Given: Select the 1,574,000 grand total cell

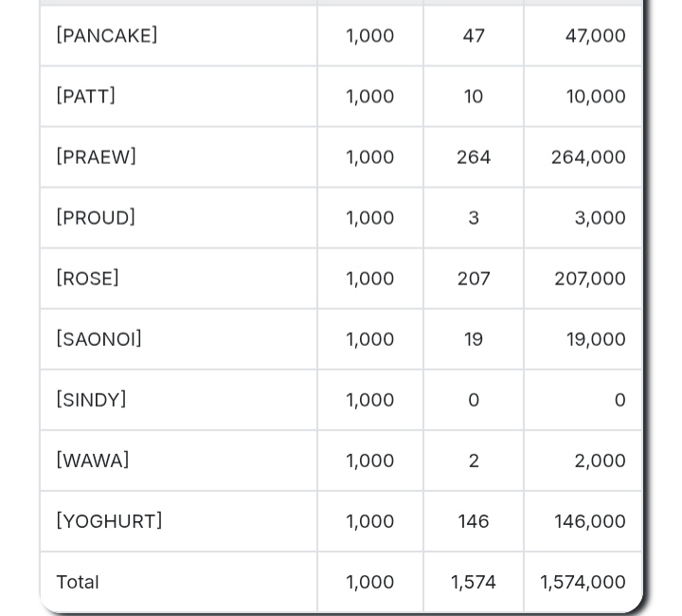Looking at the screenshot, I should 583,582.
